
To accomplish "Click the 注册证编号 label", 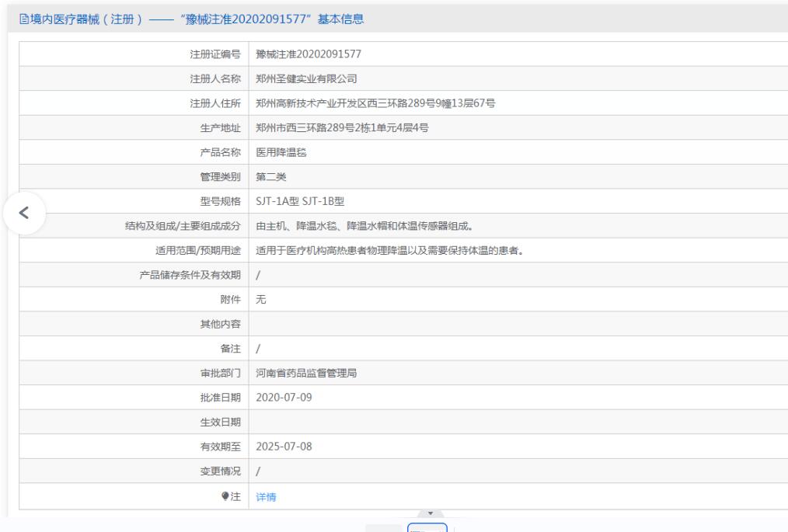I will pos(215,54).
